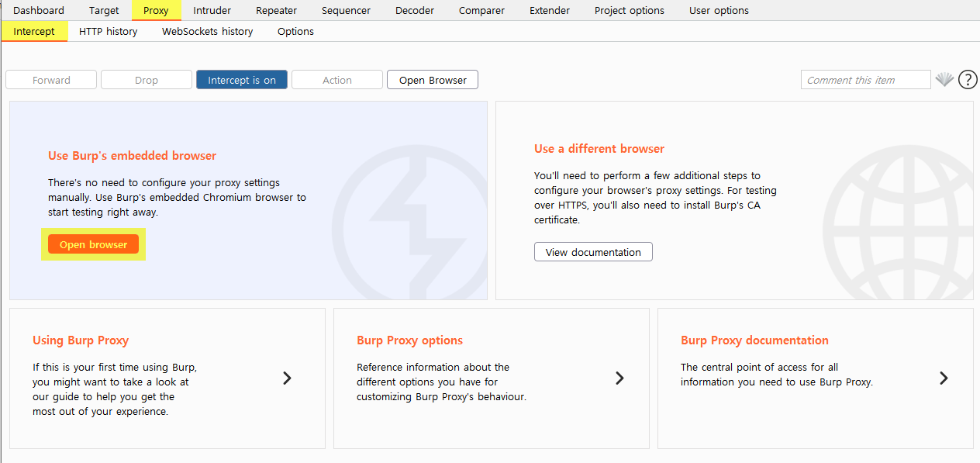Image resolution: width=980 pixels, height=463 pixels.
Task: Open the Using Burp Proxy arrow
Action: tap(287, 378)
